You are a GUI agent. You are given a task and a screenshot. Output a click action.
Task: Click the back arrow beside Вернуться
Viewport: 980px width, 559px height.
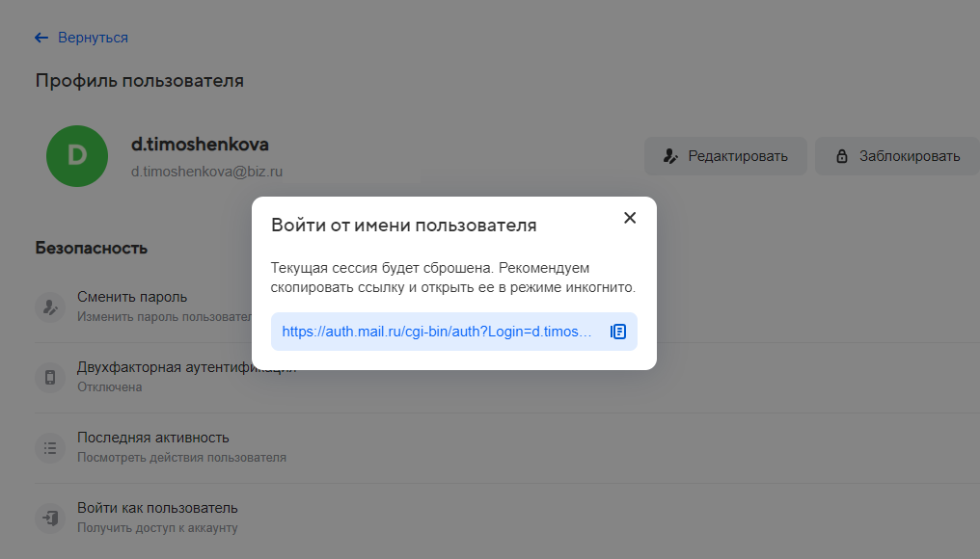coord(40,37)
